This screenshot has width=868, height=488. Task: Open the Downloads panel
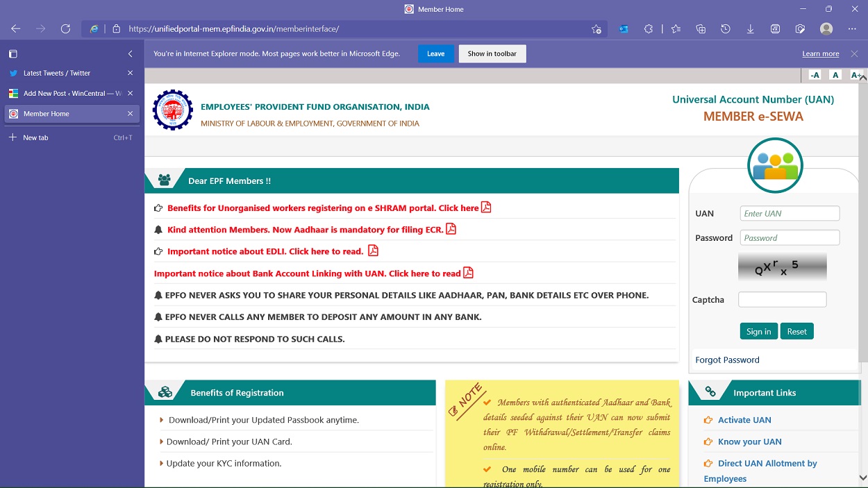click(x=751, y=29)
